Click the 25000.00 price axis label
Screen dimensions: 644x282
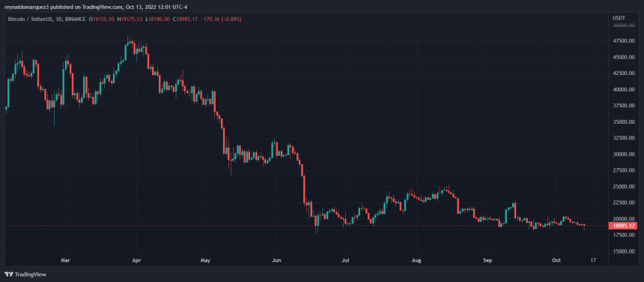coord(625,187)
